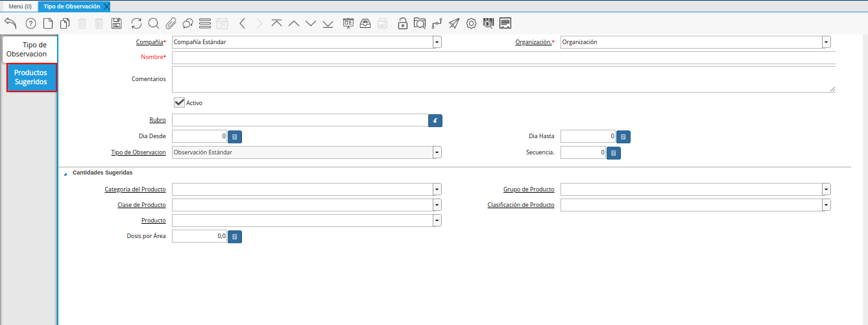Viewport: 868px width, 325px height.
Task: Open record search with magnifier icon
Action: coord(154,23)
